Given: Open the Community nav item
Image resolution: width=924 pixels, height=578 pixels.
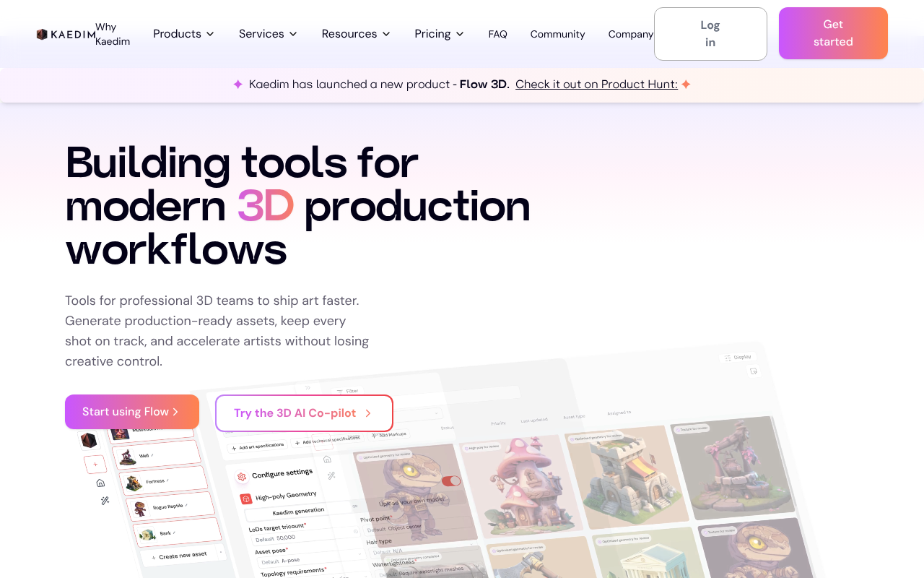Looking at the screenshot, I should click(x=557, y=34).
